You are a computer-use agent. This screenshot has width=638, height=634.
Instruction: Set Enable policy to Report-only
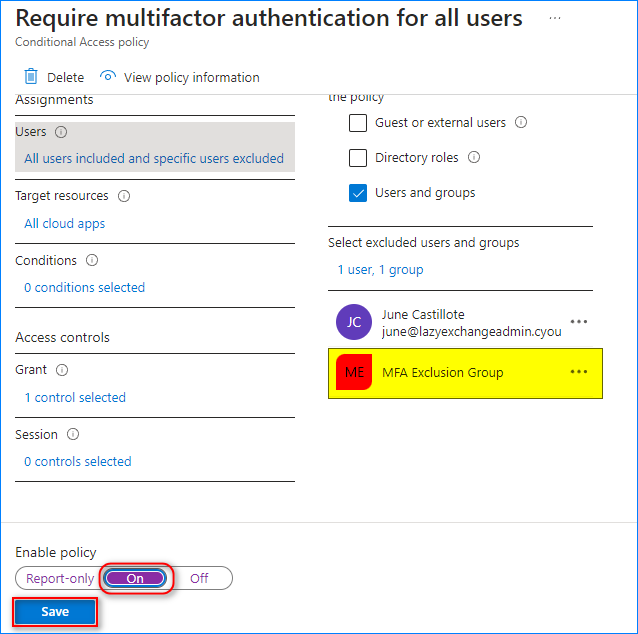click(x=60, y=578)
